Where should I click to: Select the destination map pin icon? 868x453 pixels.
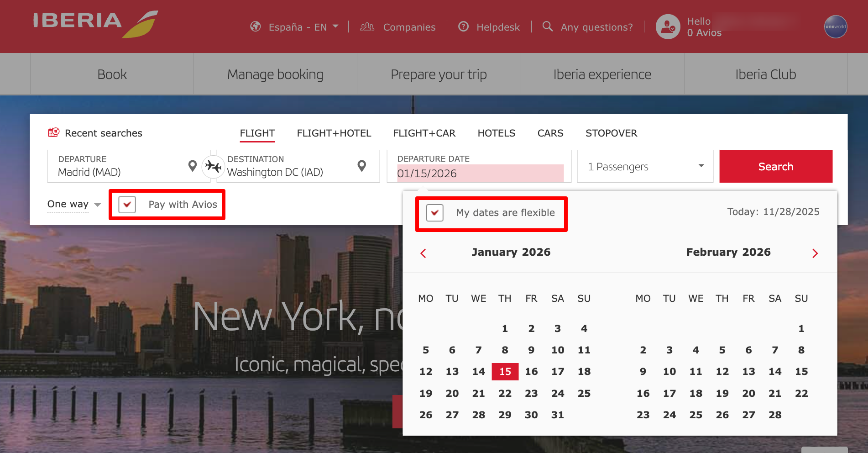[361, 166]
